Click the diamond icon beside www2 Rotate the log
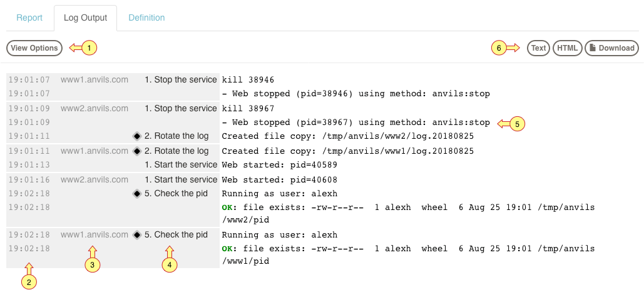 click(137, 136)
